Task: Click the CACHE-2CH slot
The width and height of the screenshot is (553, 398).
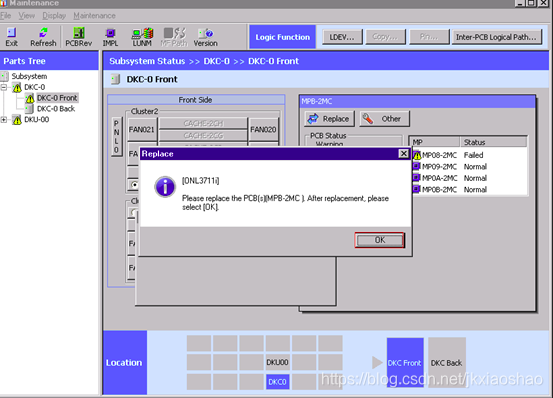Action: pos(203,123)
